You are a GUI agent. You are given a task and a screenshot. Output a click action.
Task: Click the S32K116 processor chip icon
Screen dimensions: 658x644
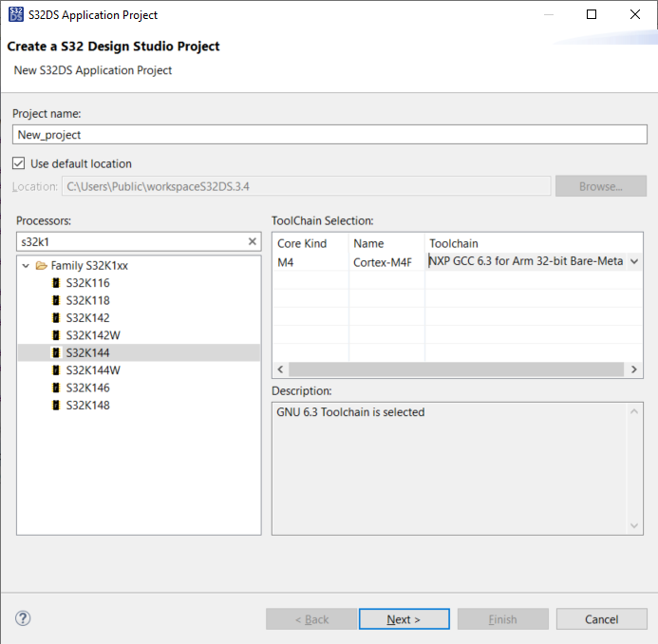[57, 283]
